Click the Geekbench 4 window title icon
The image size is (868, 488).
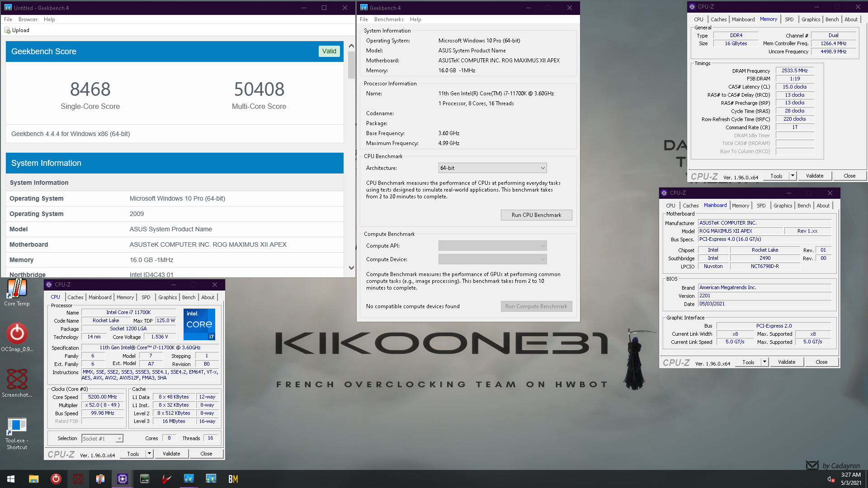[x=363, y=8]
